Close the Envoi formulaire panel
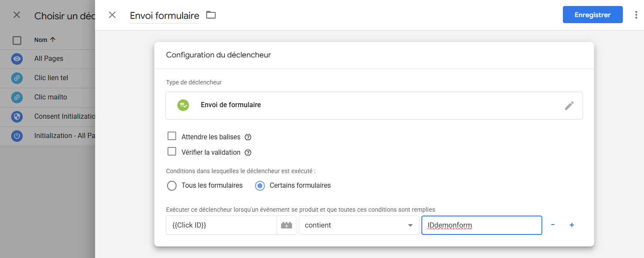Screen dimensions: 644x258 point(112,15)
